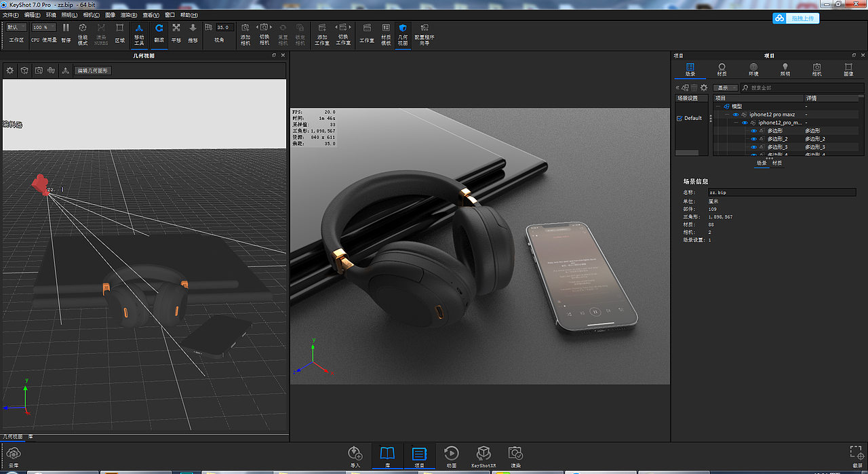The image size is (868, 474).
Task: Collapse scene sets with double chevron
Action: pos(677,87)
